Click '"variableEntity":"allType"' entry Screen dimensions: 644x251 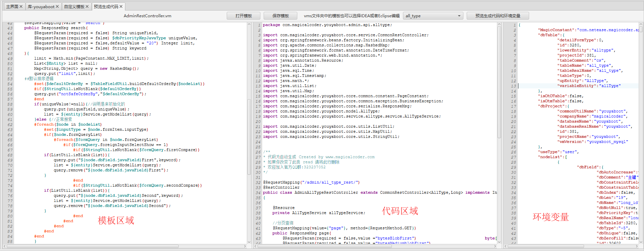tap(589, 86)
